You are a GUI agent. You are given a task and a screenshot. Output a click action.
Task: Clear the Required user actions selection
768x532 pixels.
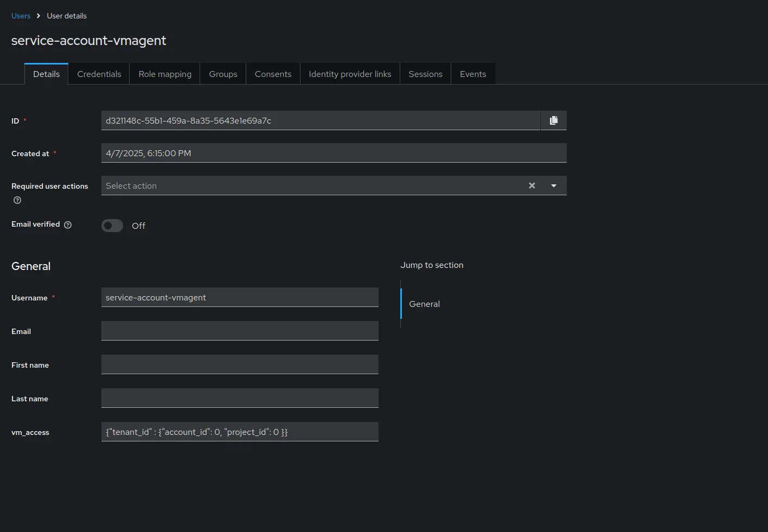pos(532,185)
